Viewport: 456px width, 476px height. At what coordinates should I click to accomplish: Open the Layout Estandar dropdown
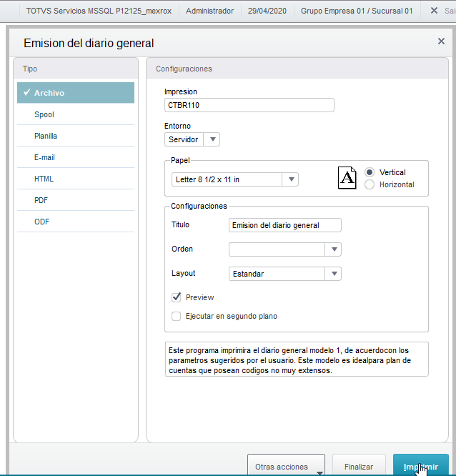point(284,274)
